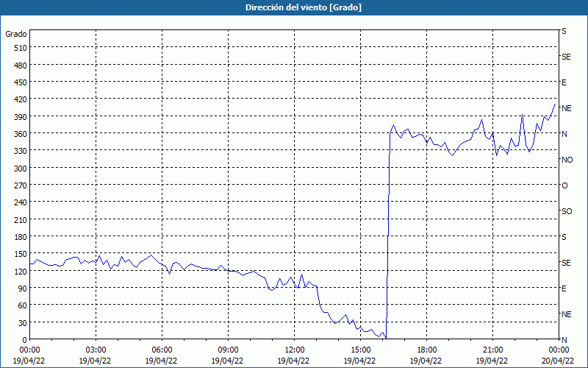
Task: Click the '20/04/22' date label
Action: [558, 361]
